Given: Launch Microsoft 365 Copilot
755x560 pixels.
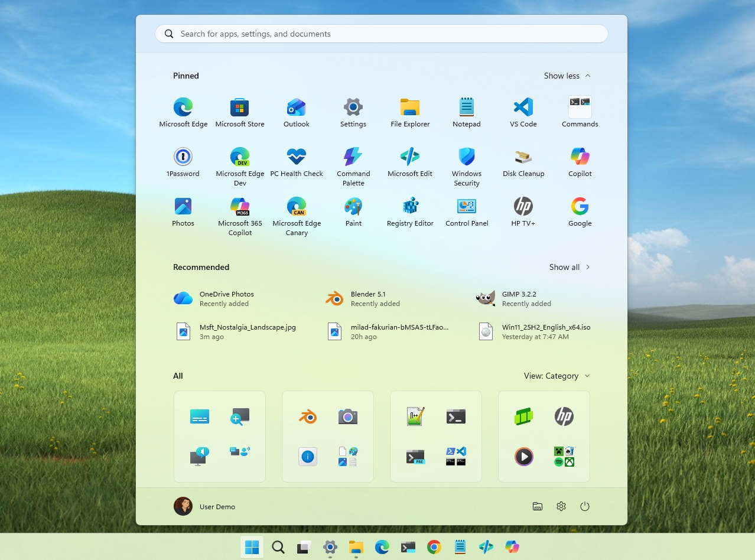Looking at the screenshot, I should [239, 214].
